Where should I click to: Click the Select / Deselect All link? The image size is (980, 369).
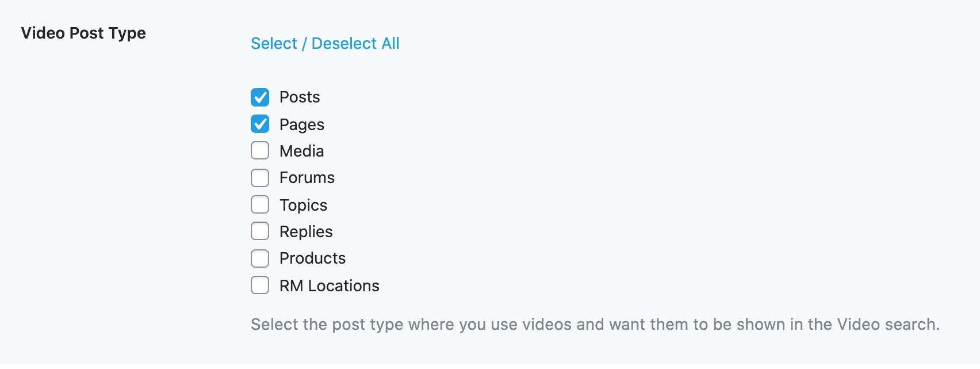coord(325,43)
